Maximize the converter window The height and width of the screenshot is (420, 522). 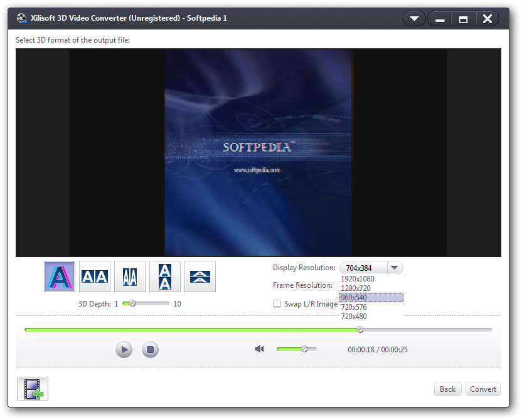pos(463,19)
